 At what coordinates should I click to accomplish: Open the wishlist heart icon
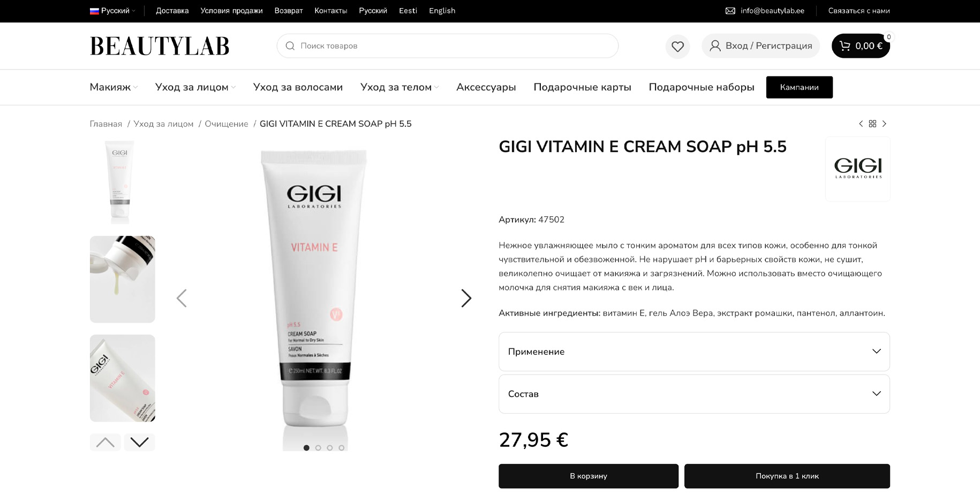(x=677, y=46)
